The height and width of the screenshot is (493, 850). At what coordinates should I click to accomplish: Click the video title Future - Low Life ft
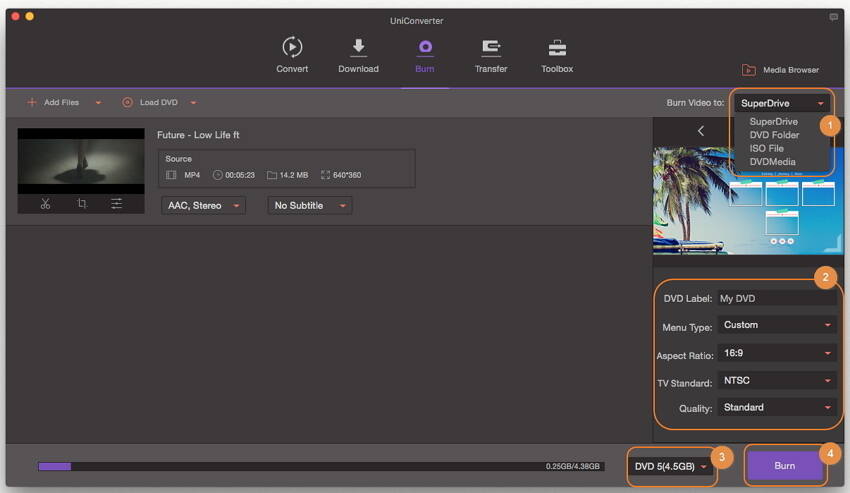198,135
